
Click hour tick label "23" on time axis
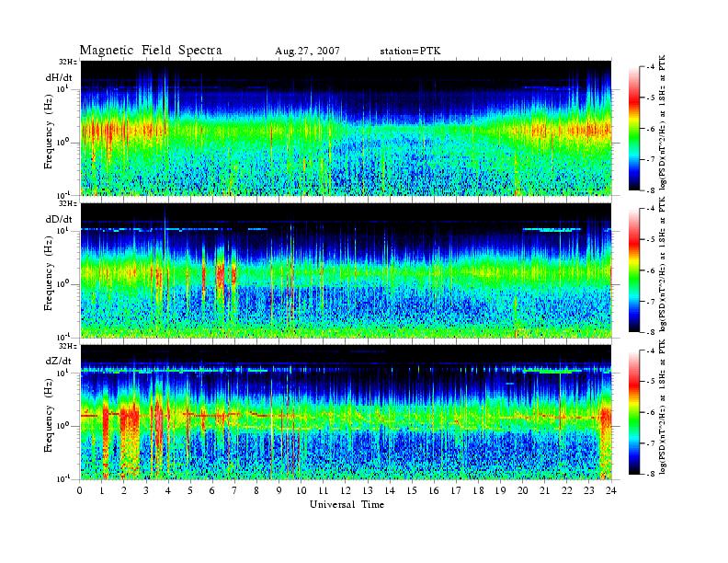point(588,490)
